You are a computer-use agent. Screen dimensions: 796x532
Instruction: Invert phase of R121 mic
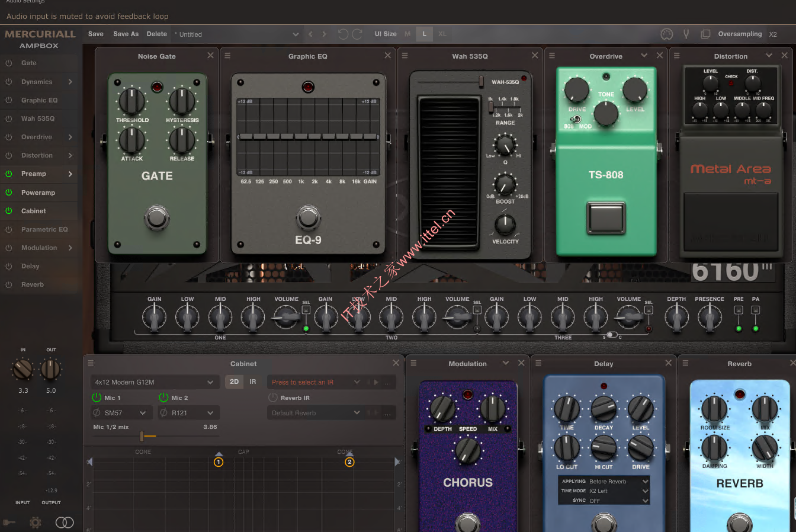click(163, 412)
